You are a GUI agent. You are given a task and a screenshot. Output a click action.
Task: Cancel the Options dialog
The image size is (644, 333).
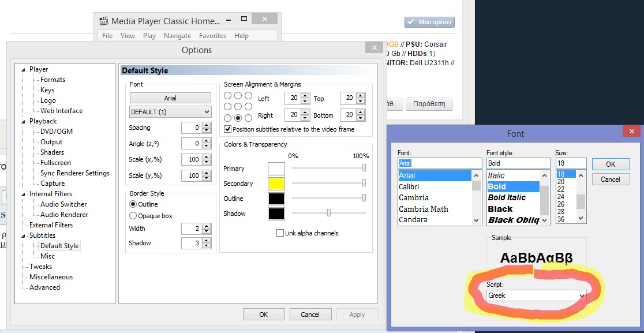(x=310, y=315)
